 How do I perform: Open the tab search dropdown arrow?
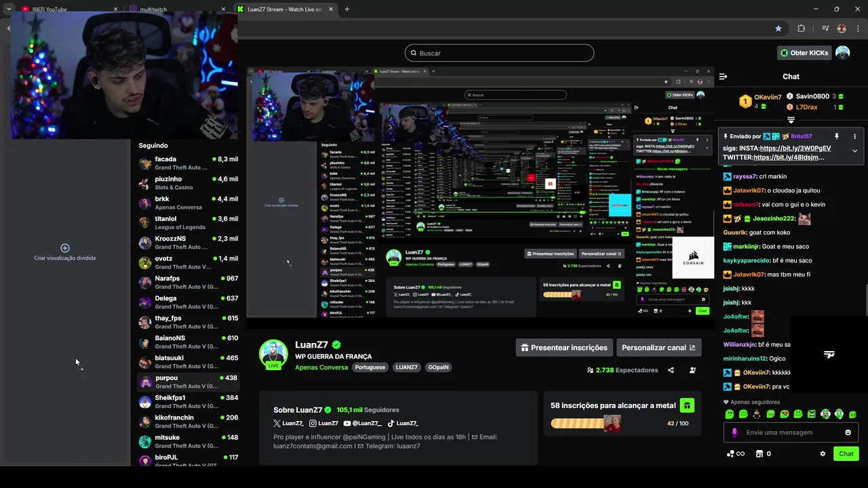9,9
